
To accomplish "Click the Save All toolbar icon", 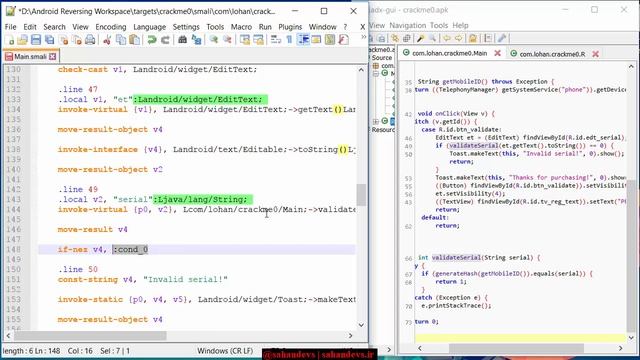I will tap(49, 40).
